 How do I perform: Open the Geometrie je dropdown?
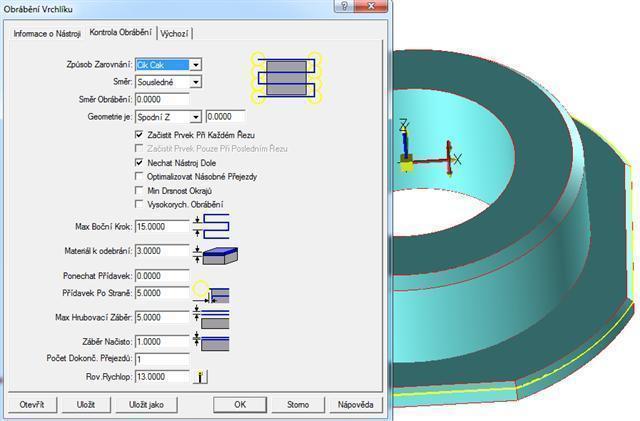pyautogui.click(x=196, y=117)
